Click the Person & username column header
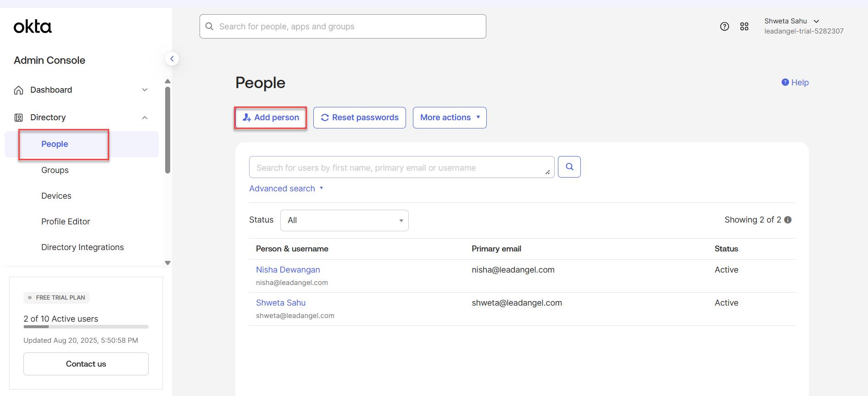Screen dimensions: 868x396 coord(292,249)
